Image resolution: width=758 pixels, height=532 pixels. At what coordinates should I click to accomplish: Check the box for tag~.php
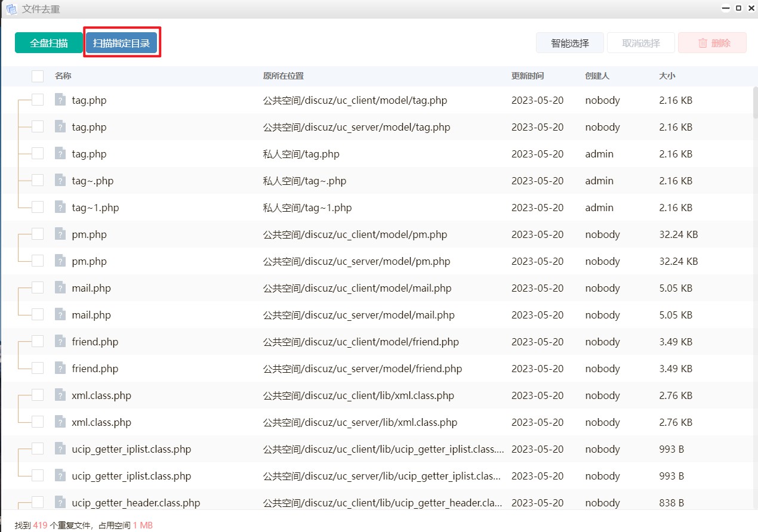[x=38, y=180]
